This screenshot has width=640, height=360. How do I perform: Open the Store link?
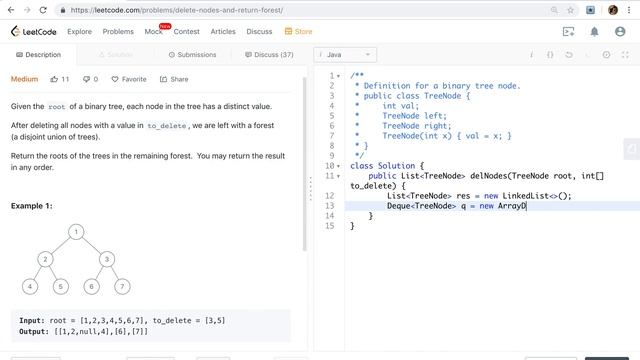(x=298, y=31)
